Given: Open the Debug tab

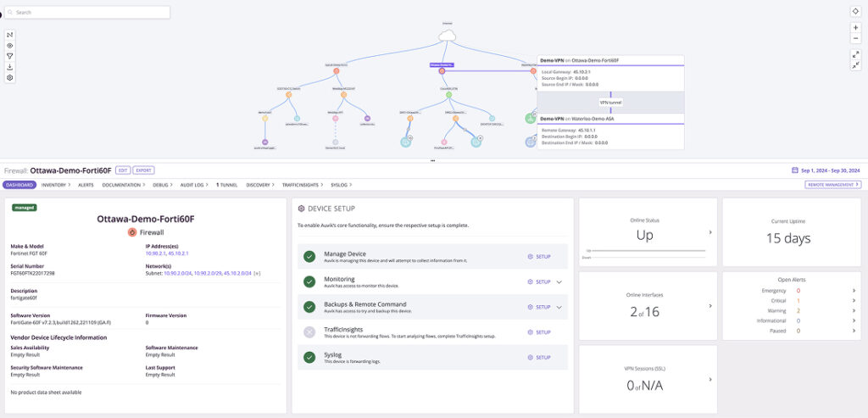Looking at the screenshot, I should coord(163,185).
